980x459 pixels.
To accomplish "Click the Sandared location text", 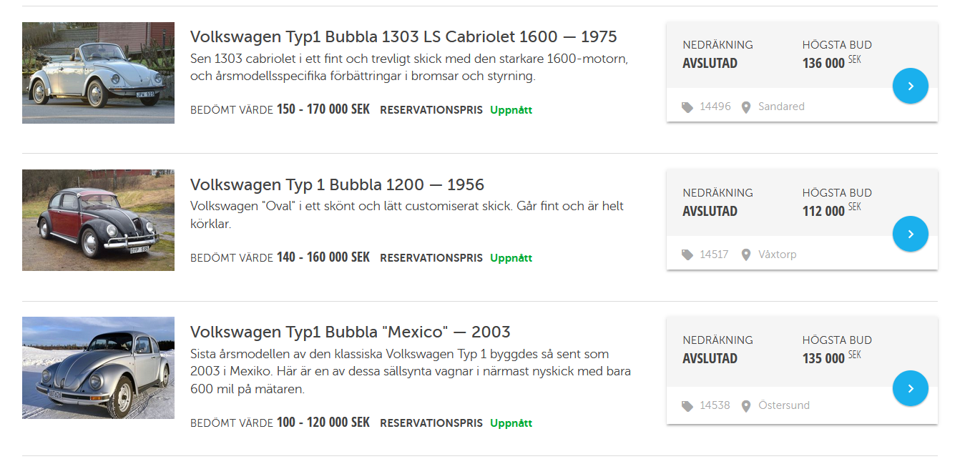I will pyautogui.click(x=781, y=107).
